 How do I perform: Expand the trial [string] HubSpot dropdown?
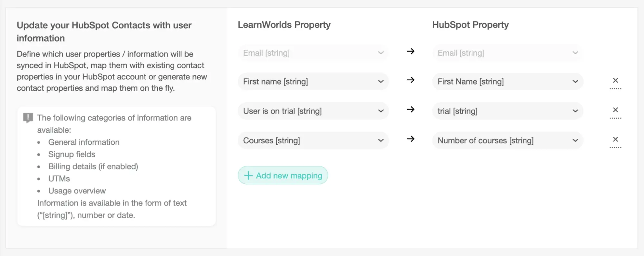point(508,111)
